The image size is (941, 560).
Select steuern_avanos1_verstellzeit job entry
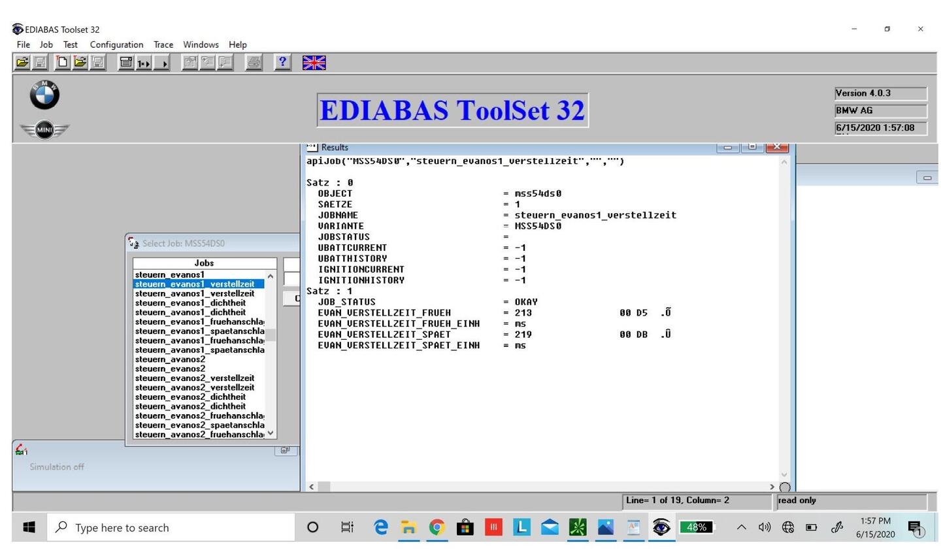[x=195, y=294]
